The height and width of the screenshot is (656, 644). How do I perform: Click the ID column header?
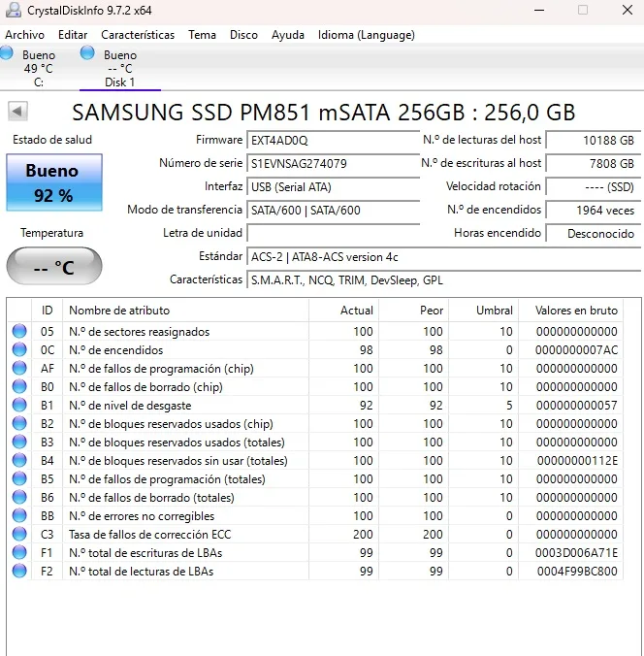point(47,311)
